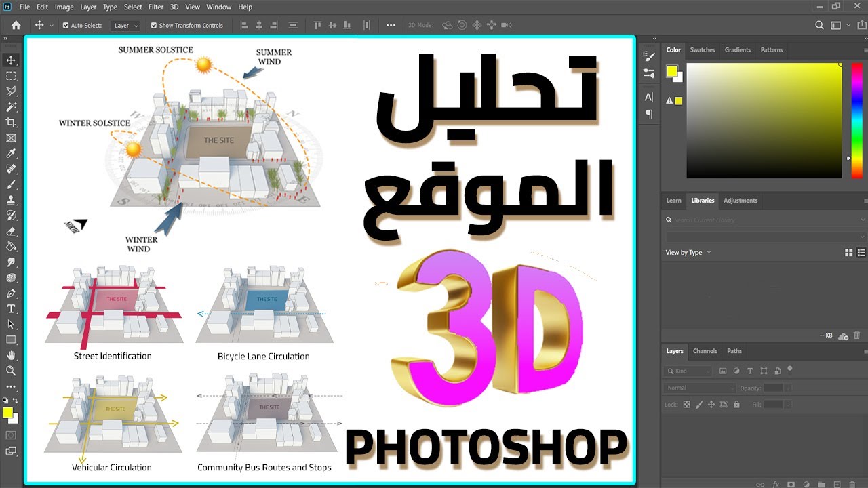Open the Auto-Select Layer dropdown
Image resolution: width=868 pixels, height=488 pixels.
125,25
